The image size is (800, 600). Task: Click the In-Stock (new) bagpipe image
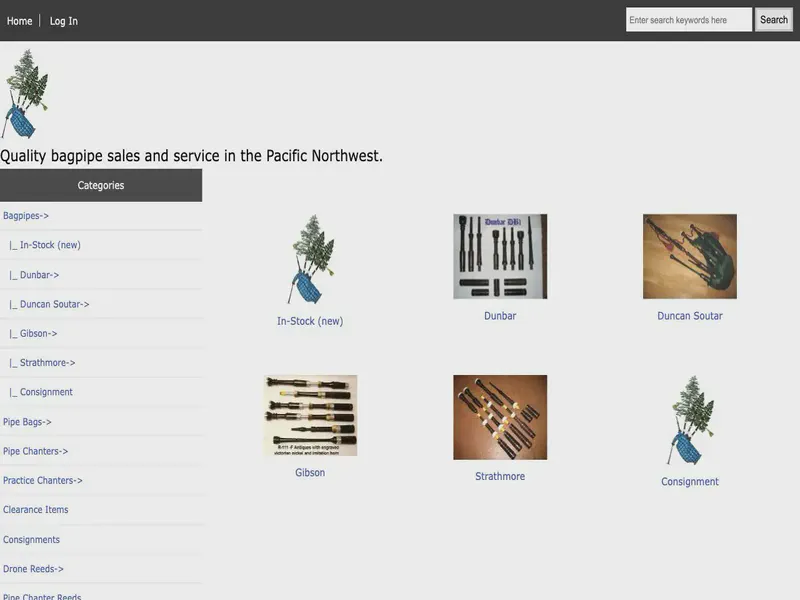[310, 259]
